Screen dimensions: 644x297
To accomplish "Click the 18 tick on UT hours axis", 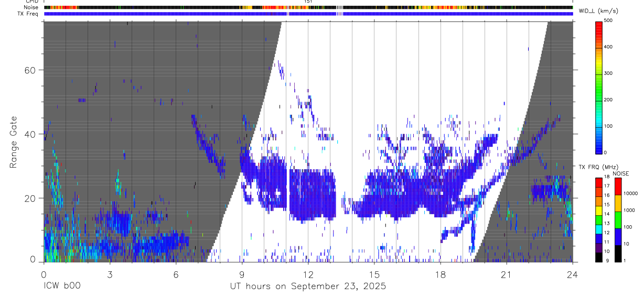I will tap(440, 274).
